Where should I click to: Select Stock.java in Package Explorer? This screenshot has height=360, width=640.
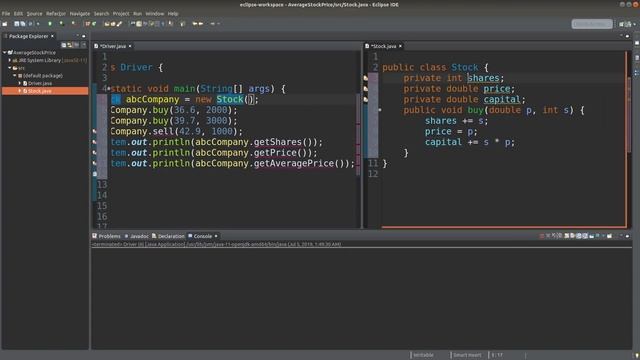point(39,91)
